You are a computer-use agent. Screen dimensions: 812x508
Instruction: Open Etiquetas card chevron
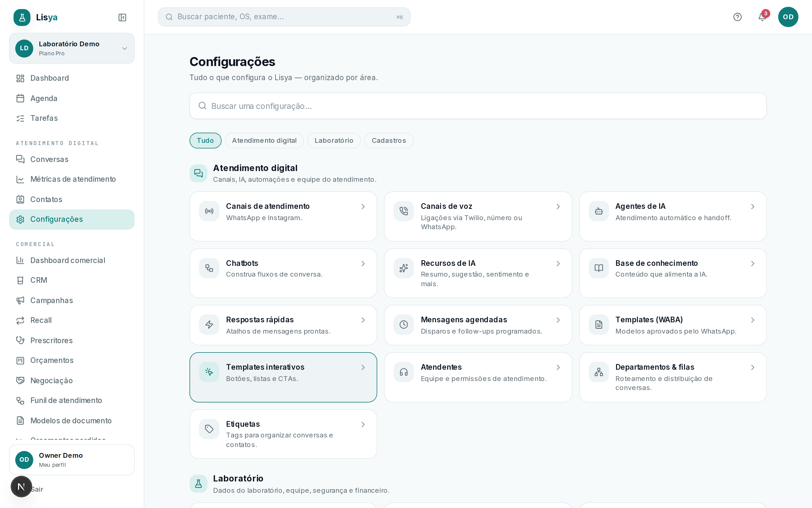(x=363, y=425)
